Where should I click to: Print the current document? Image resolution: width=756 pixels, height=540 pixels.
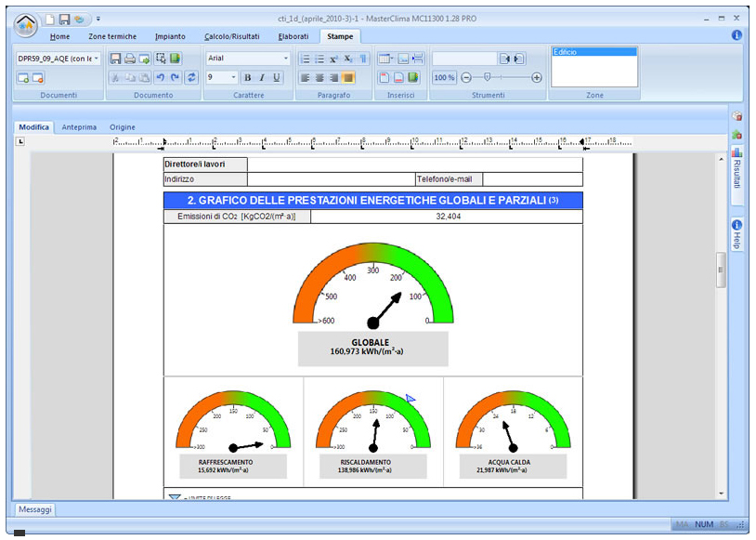coord(130,59)
